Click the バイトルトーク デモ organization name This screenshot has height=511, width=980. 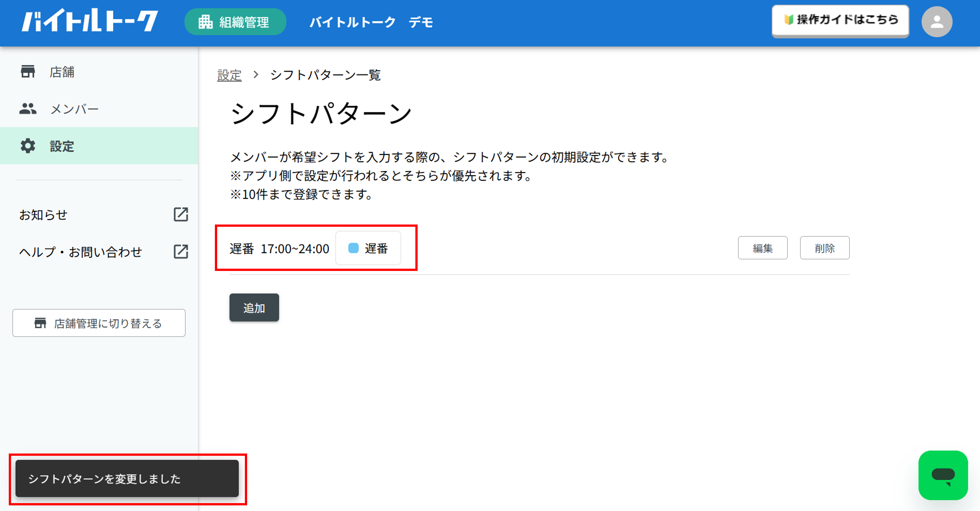point(371,22)
